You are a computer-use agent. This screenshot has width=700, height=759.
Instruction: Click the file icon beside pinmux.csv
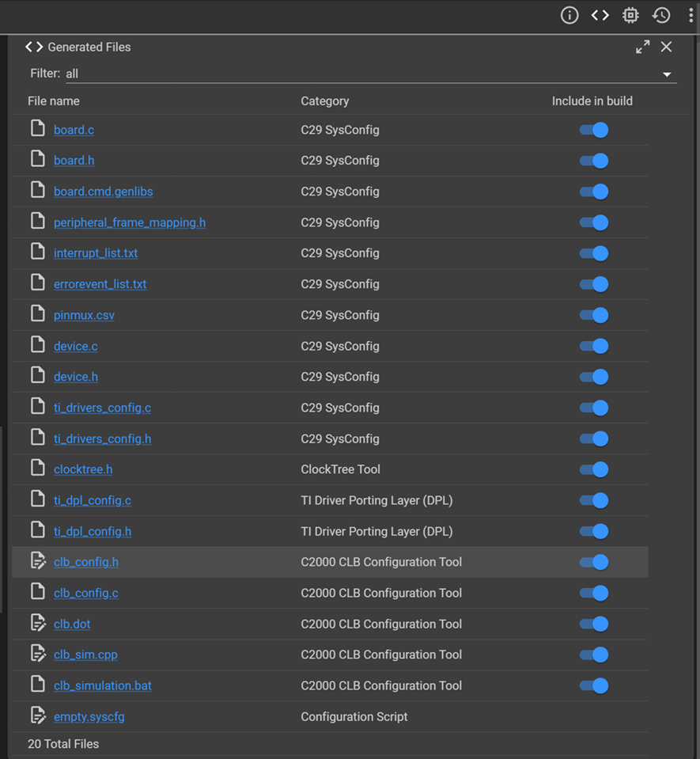click(38, 313)
